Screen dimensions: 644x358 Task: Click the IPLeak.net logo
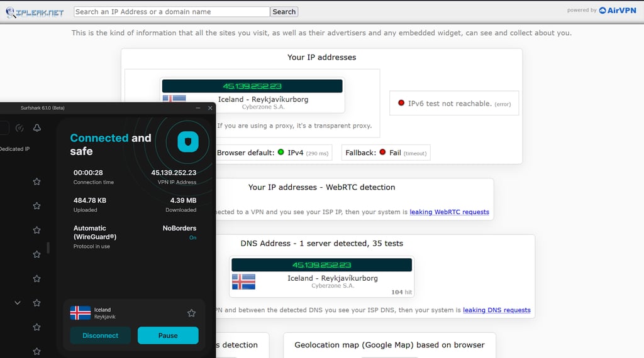(x=35, y=13)
